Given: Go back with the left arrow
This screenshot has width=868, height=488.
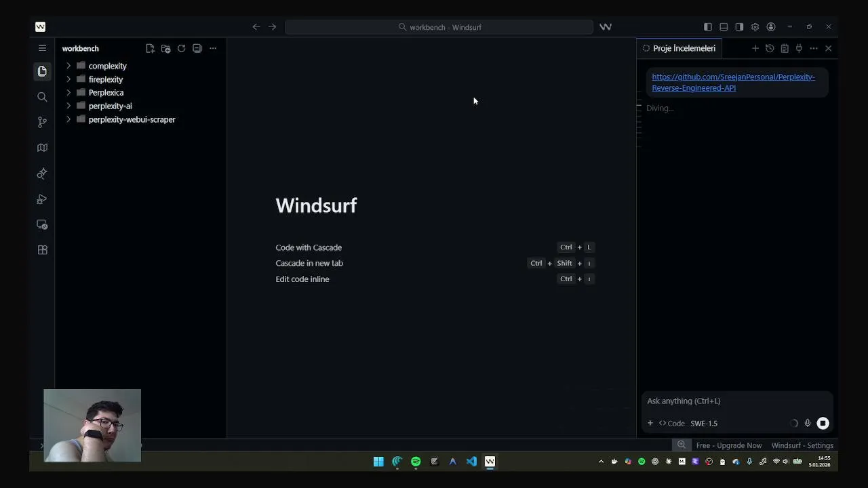Looking at the screenshot, I should click(256, 27).
